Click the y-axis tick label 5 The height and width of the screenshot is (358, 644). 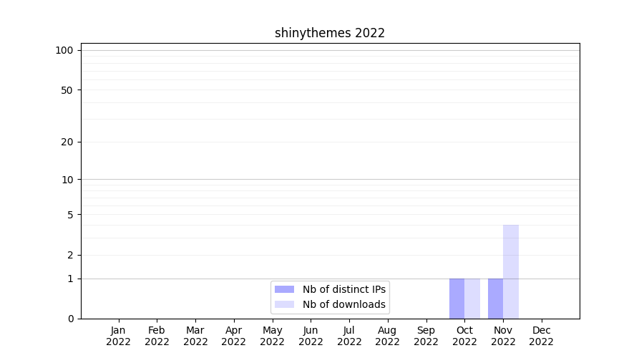(70, 215)
